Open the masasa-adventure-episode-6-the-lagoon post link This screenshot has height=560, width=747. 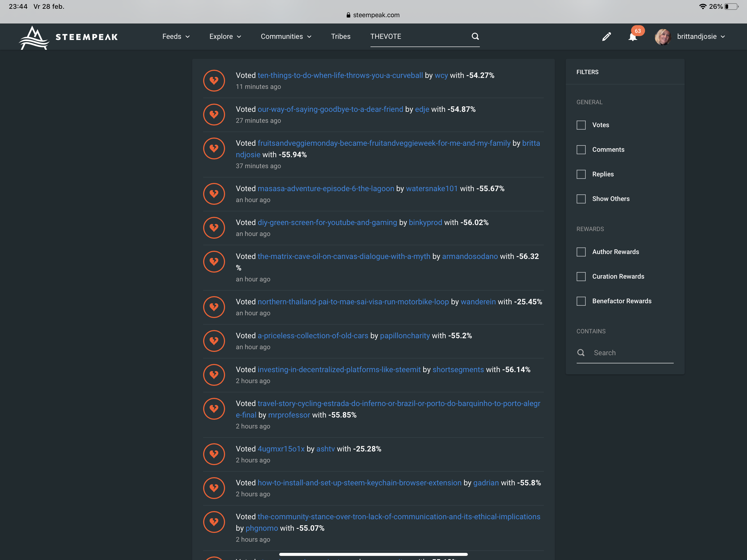(x=326, y=188)
